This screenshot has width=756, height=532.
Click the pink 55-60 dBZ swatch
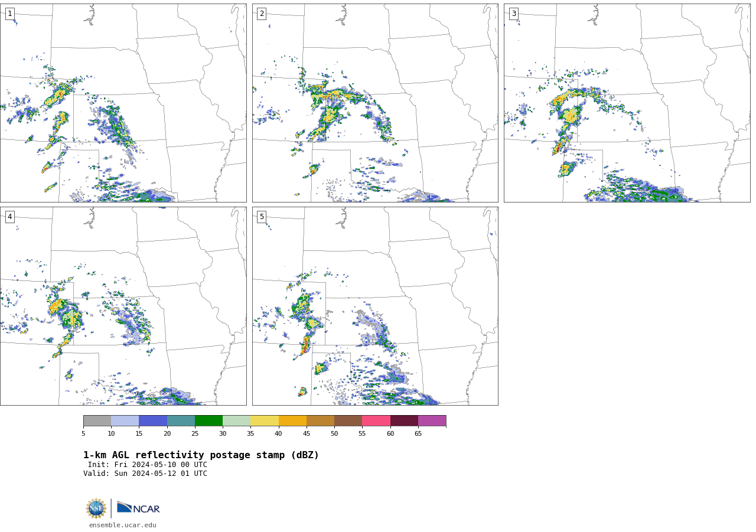tap(376, 421)
